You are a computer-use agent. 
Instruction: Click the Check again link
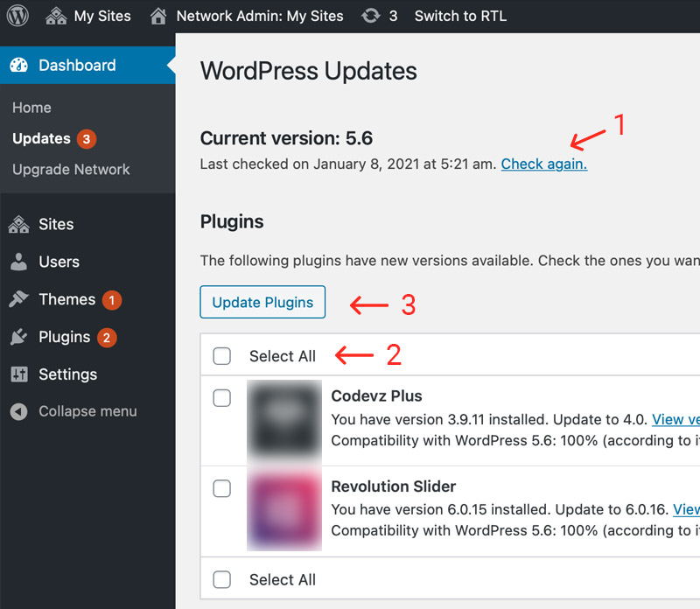click(x=543, y=164)
